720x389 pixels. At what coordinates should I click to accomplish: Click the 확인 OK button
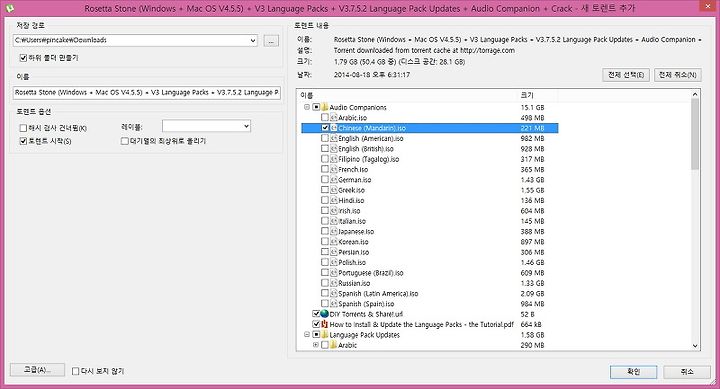click(x=633, y=372)
